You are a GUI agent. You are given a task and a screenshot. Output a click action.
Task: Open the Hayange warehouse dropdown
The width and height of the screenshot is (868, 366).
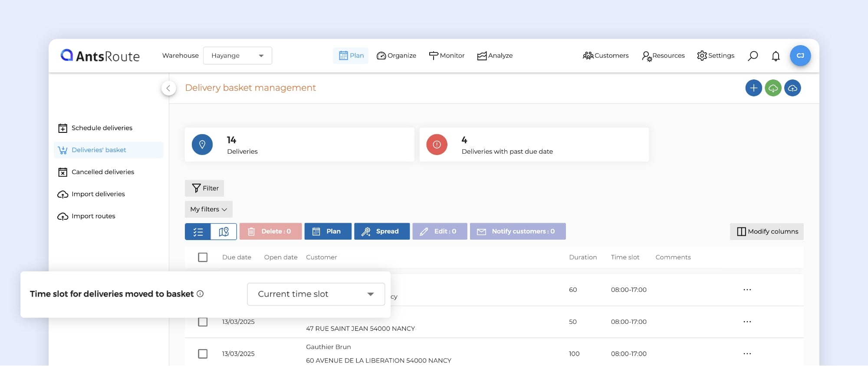(x=237, y=56)
